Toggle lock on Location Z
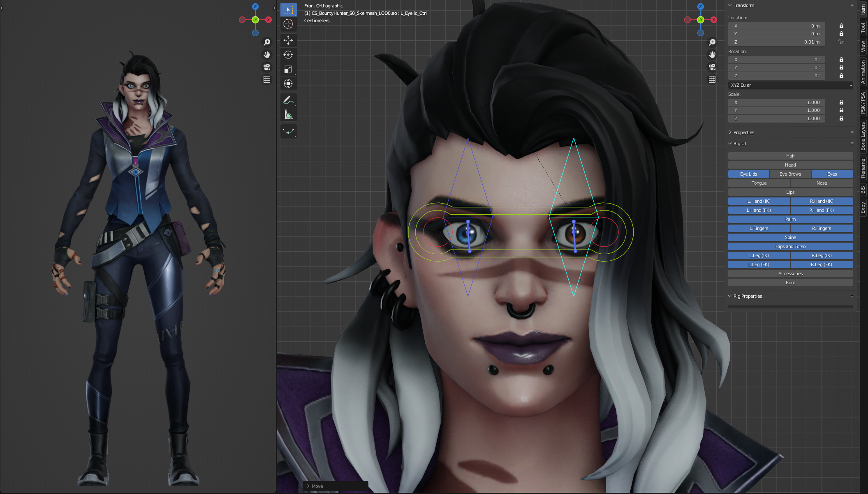 [x=841, y=42]
